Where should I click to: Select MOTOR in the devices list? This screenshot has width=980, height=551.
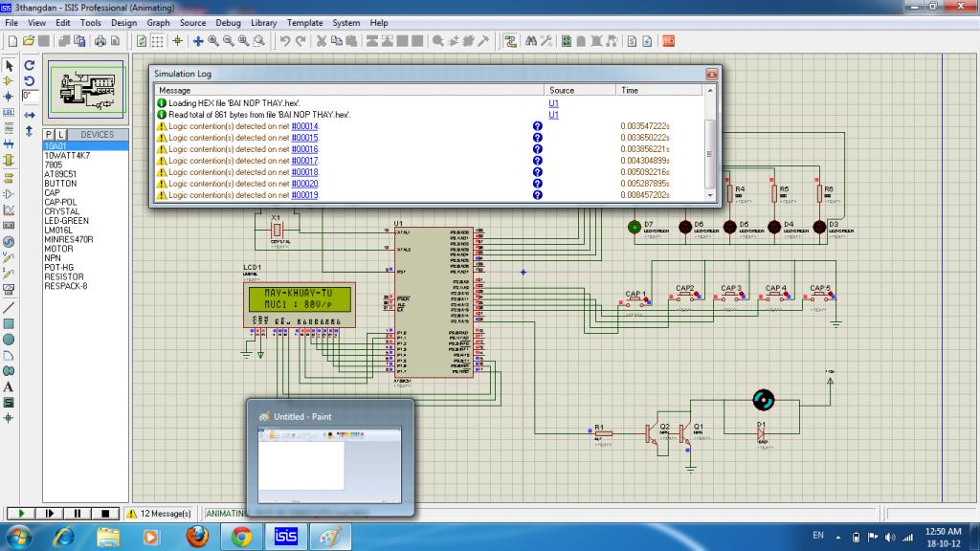(x=59, y=248)
